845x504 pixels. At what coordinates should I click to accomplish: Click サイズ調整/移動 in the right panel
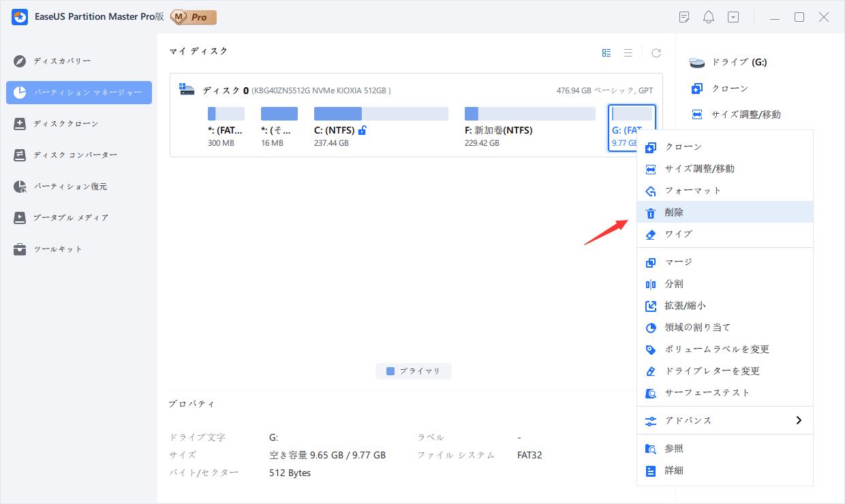click(x=746, y=114)
